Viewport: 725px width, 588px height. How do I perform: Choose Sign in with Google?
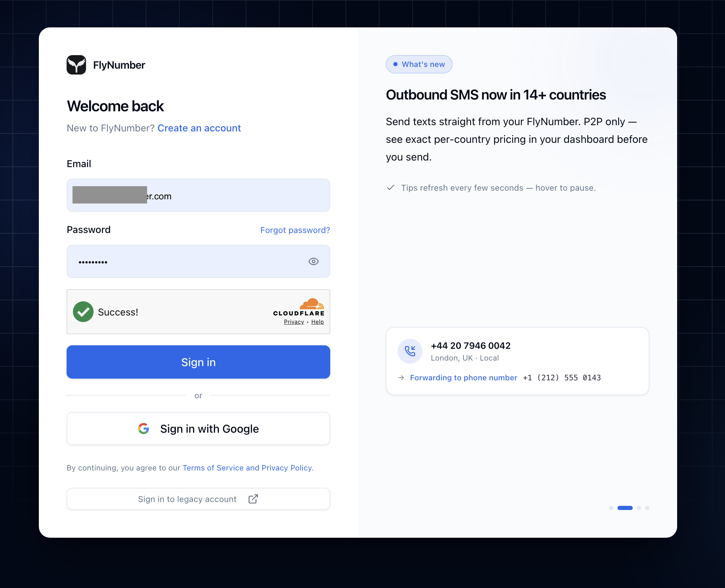coord(198,429)
